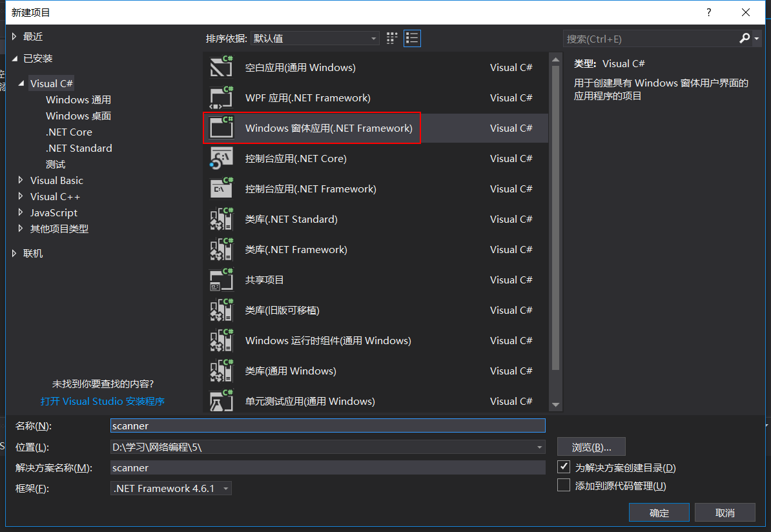Select Windows 运行时组件(通用 Windows) template text
Image resolution: width=771 pixels, height=532 pixels.
(x=328, y=341)
